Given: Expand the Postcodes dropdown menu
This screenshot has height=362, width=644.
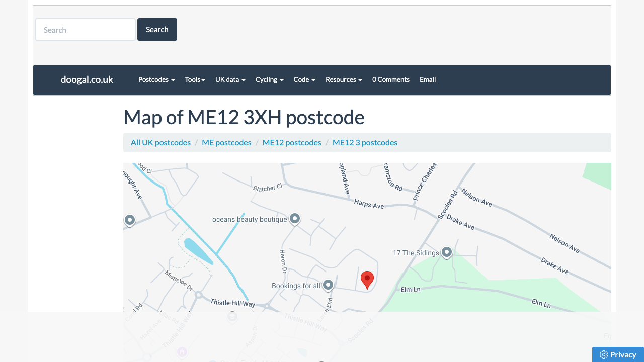Looking at the screenshot, I should (156, 79).
